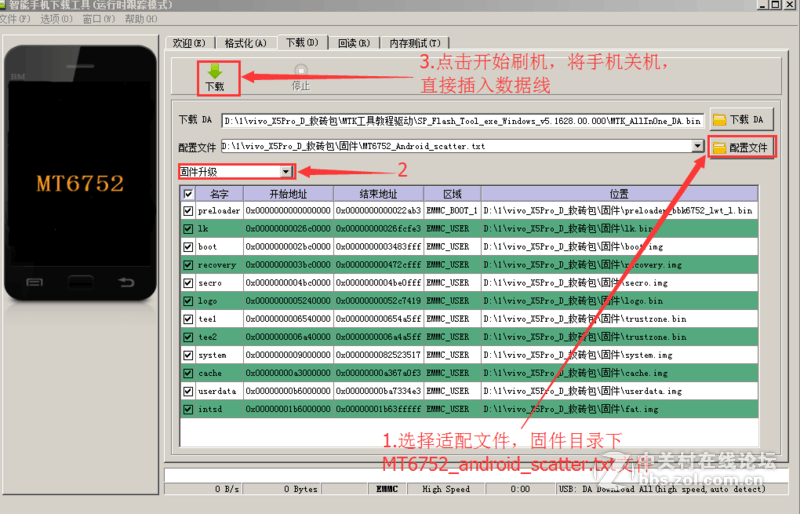Click the 下载 DA browse button
800x514 pixels.
coord(741,120)
